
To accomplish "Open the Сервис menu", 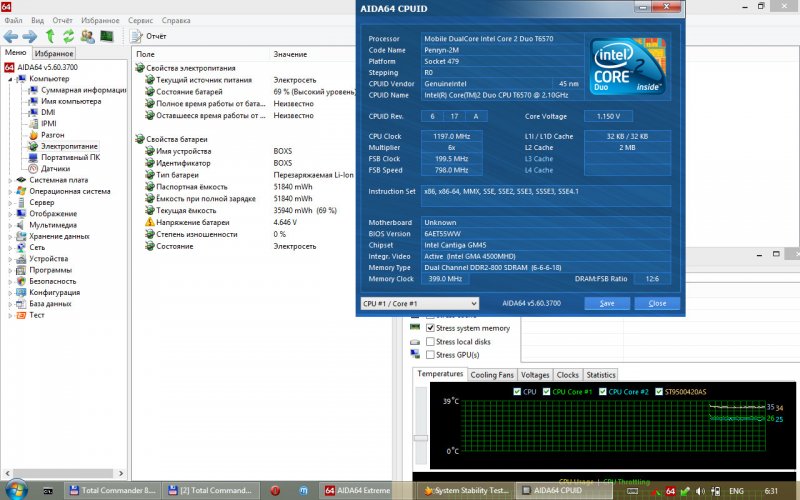I will [141, 20].
